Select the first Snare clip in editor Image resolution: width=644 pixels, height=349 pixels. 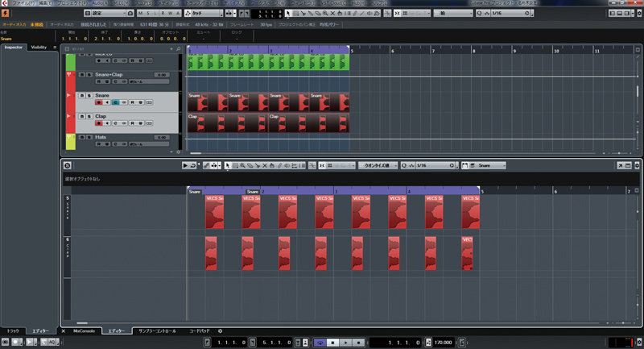(x=214, y=214)
